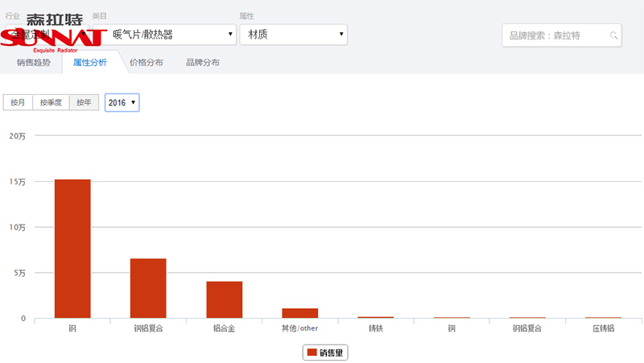
Task: Click the tallest bar for 钢
Action: 72,249
